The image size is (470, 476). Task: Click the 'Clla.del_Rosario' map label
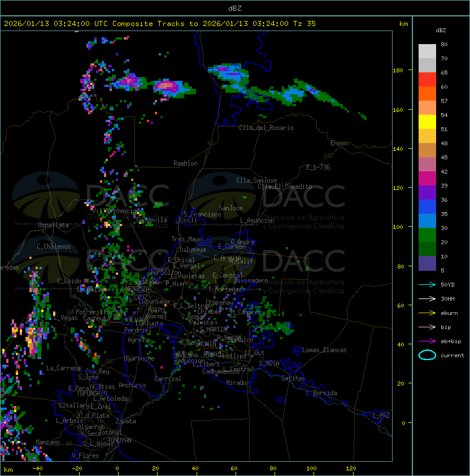(x=266, y=128)
